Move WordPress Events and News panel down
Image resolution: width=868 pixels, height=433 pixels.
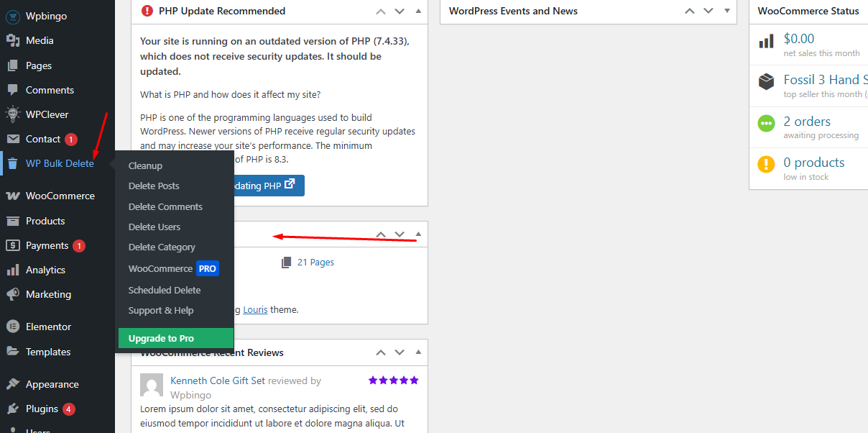708,11
